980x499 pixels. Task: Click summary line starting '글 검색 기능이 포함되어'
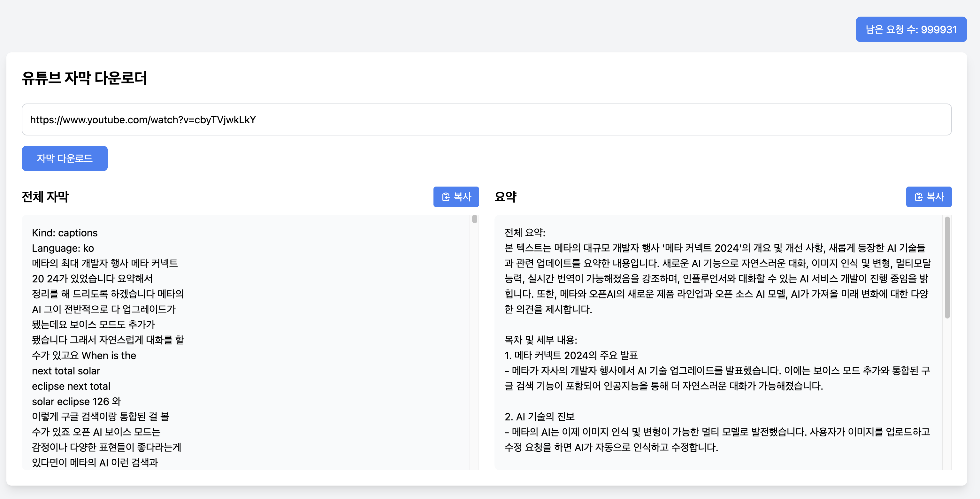pyautogui.click(x=664, y=386)
